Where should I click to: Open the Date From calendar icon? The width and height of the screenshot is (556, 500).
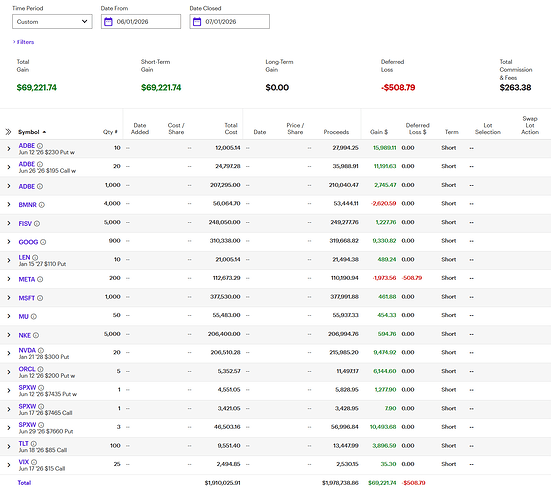[x=108, y=22]
